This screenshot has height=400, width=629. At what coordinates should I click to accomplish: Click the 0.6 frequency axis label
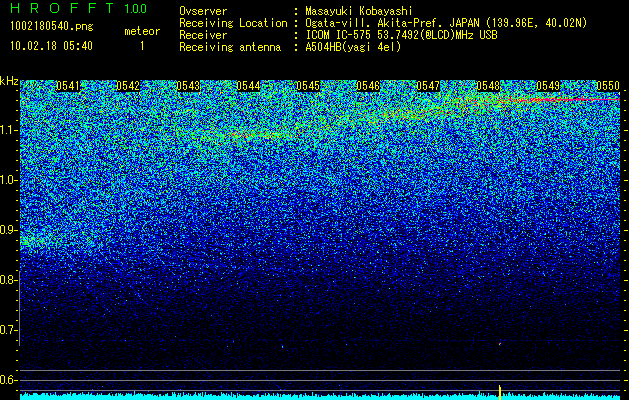coord(8,380)
